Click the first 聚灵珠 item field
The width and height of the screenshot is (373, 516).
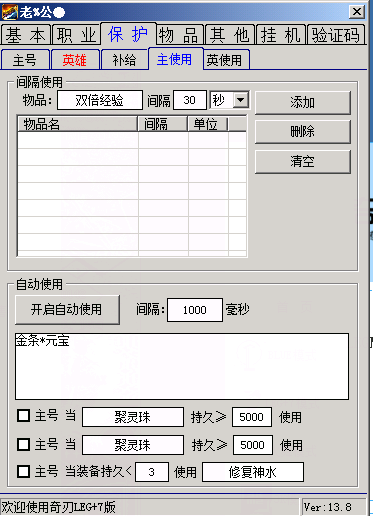coord(133,417)
